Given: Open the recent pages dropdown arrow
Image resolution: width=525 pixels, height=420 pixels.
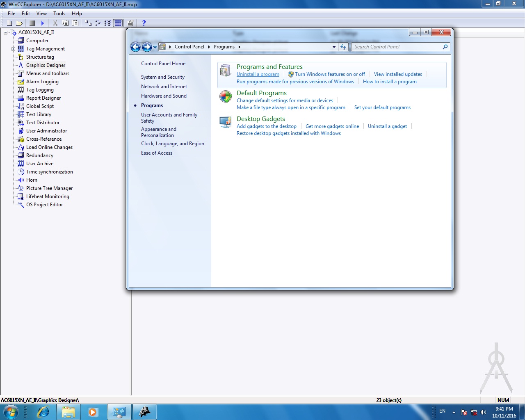Looking at the screenshot, I should (155, 47).
